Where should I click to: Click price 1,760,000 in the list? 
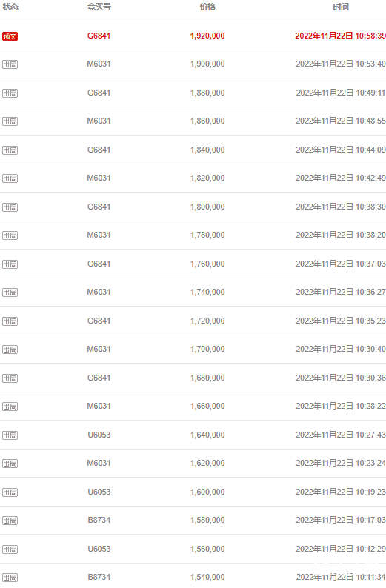pos(207,264)
